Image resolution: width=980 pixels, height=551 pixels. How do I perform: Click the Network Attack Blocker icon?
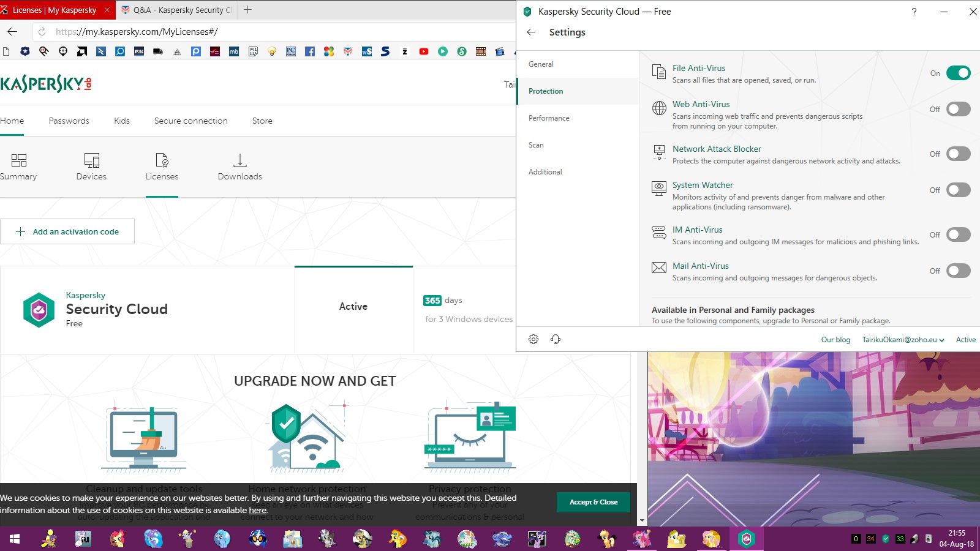(659, 152)
